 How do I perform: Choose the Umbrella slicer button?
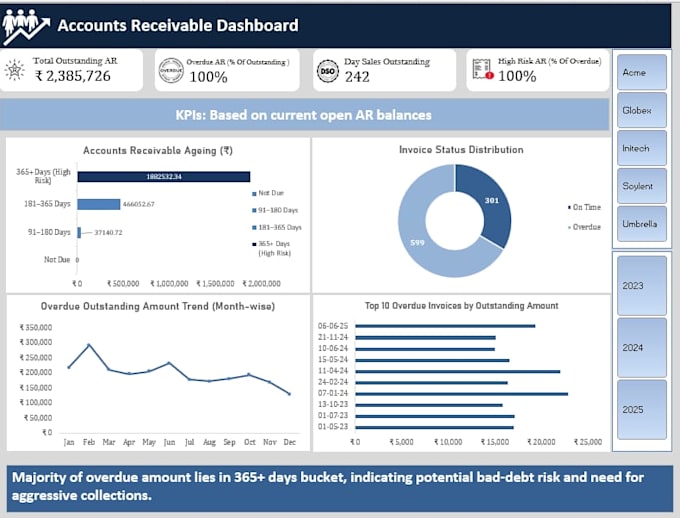coord(642,224)
